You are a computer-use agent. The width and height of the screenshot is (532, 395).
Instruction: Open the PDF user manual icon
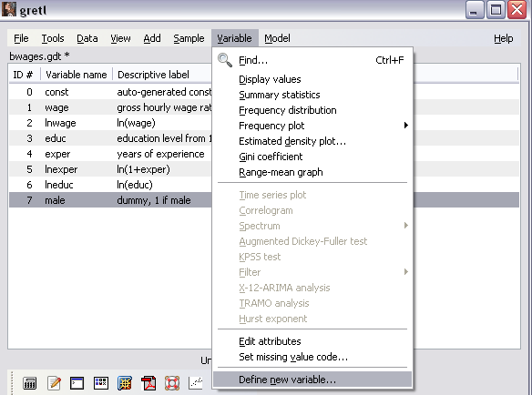(x=148, y=383)
